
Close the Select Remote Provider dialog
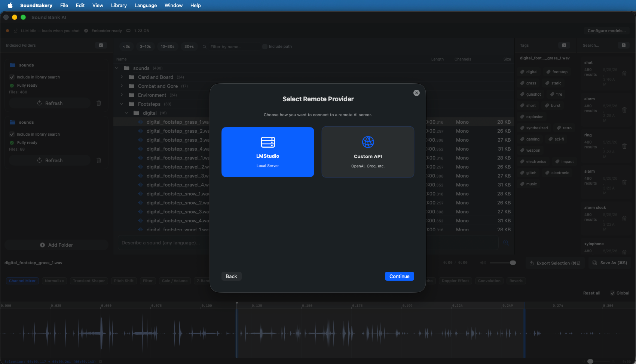[x=416, y=93]
